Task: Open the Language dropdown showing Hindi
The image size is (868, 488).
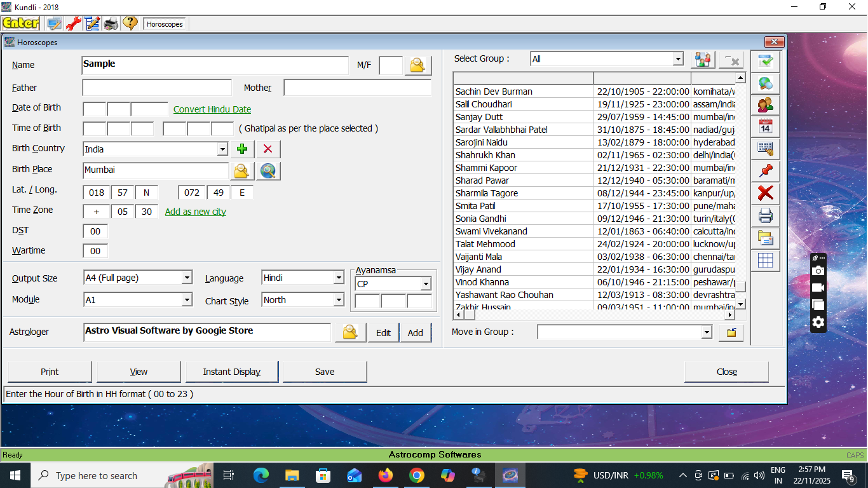Action: (x=339, y=278)
